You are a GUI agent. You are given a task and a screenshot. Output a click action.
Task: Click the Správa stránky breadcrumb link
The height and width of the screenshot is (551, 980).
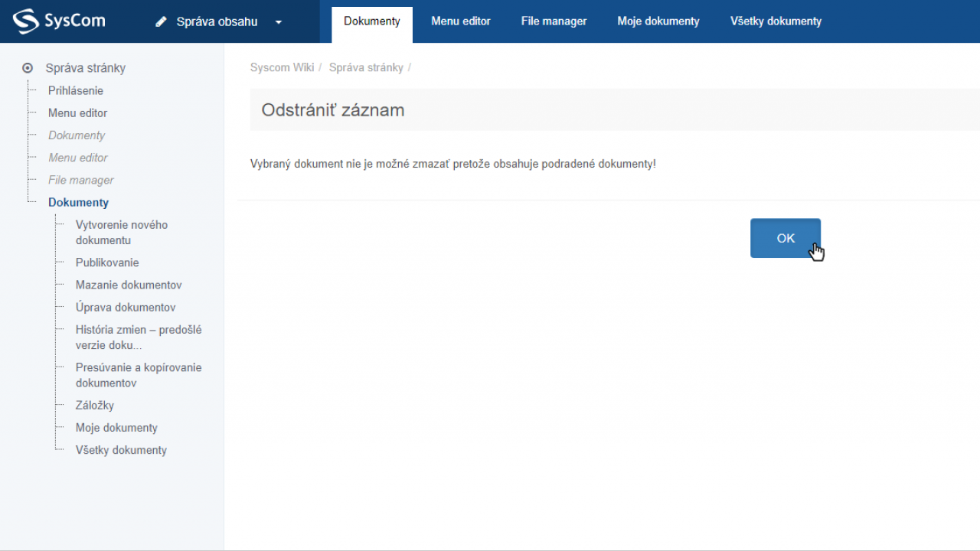coord(366,67)
